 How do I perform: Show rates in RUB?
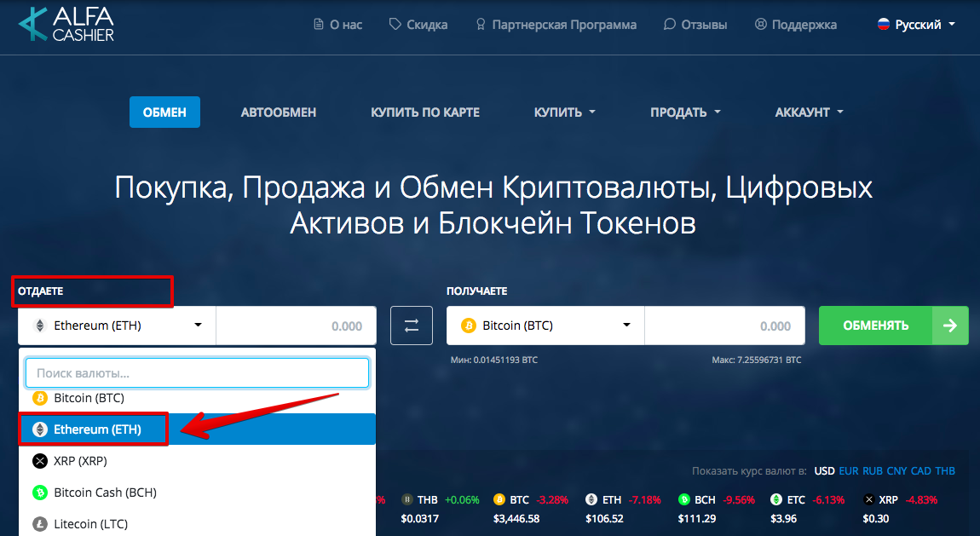coord(873,471)
